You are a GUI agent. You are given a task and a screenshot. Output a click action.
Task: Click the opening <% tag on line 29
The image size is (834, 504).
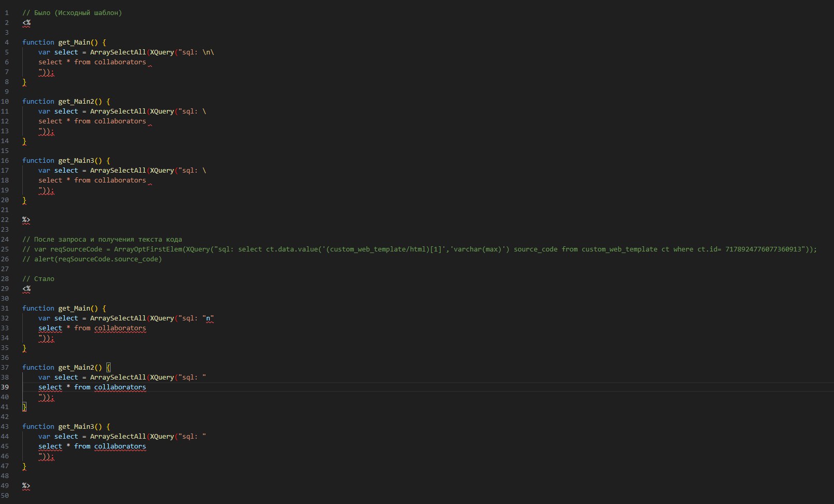tap(26, 289)
